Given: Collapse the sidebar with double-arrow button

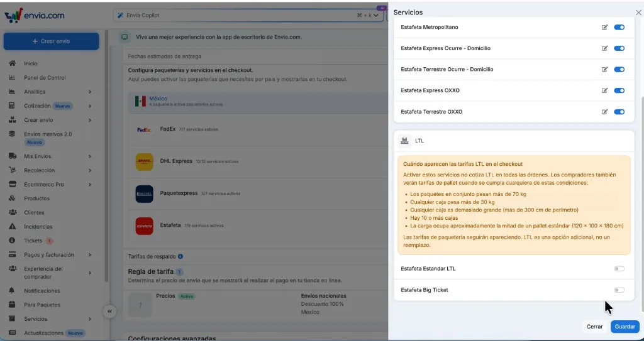Looking at the screenshot, I should [109, 311].
